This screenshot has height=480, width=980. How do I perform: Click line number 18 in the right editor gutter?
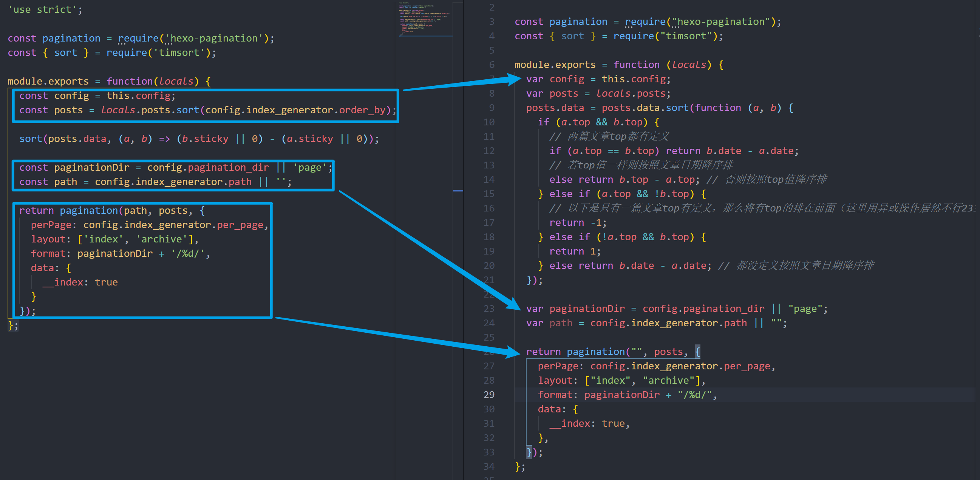pyautogui.click(x=489, y=237)
